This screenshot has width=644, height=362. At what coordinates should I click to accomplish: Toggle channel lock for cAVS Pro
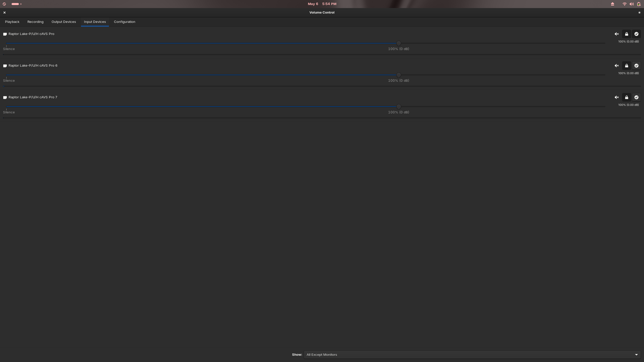627,34
